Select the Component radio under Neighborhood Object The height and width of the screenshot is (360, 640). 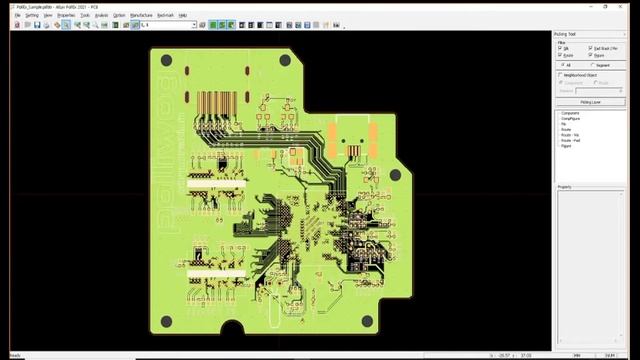point(561,82)
